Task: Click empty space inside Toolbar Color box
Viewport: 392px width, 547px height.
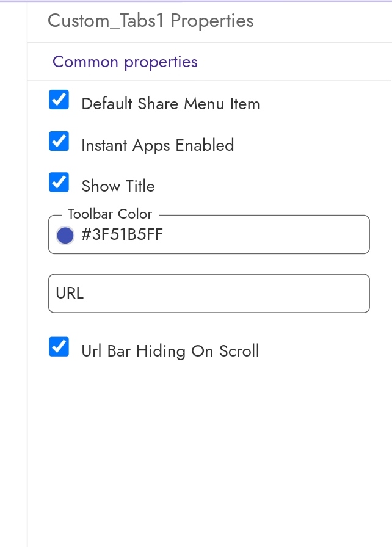Action: tap(265, 234)
